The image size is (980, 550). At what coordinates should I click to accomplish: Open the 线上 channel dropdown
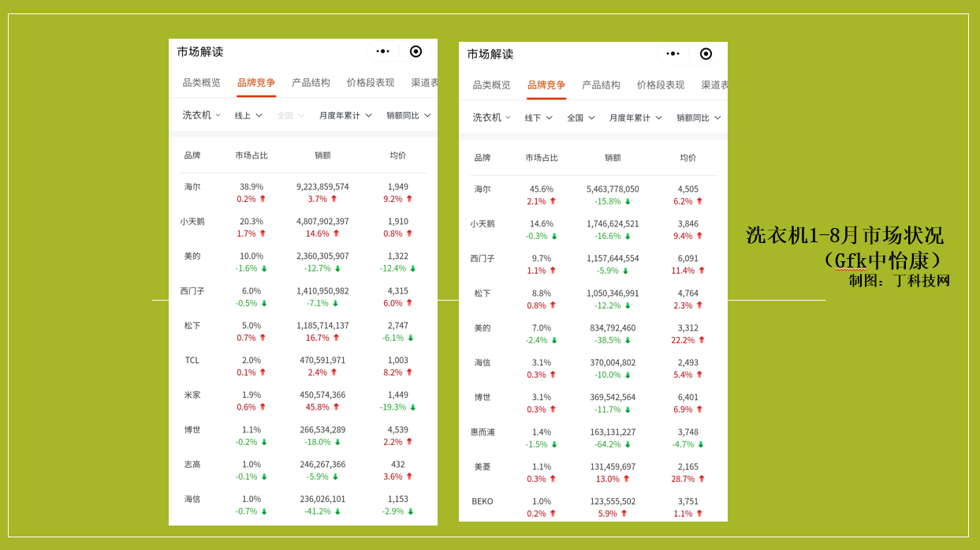[x=248, y=115]
